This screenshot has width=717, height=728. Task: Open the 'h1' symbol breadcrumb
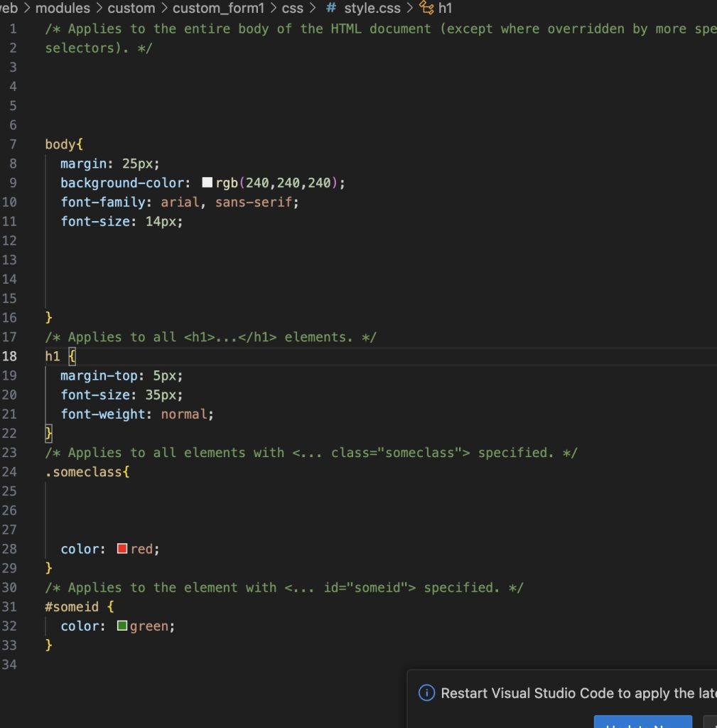tap(445, 8)
